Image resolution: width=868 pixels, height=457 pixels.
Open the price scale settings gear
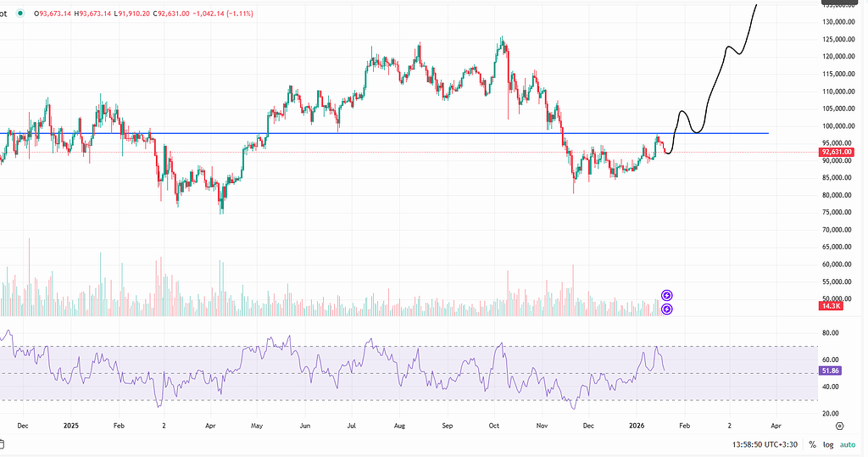(x=839, y=426)
